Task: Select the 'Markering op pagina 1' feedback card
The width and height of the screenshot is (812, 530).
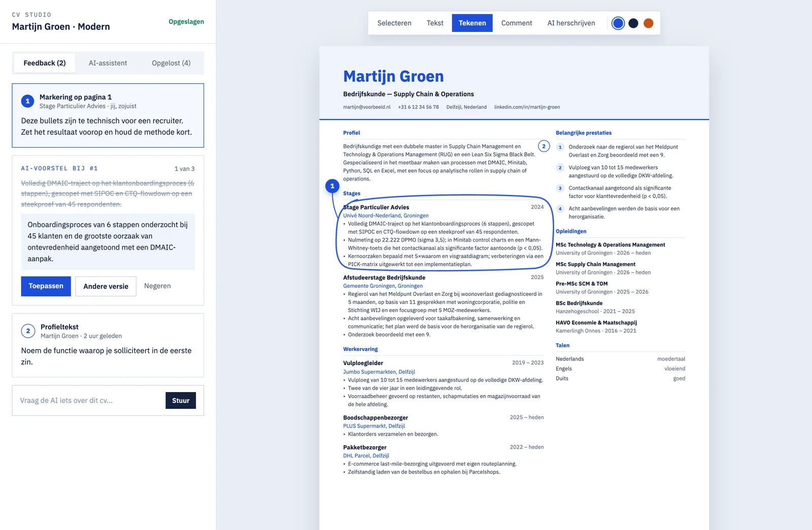Action: coord(108,116)
